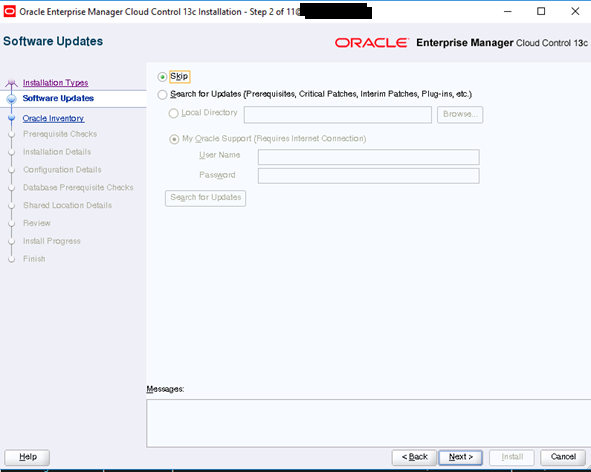Click the Password input field
The width and height of the screenshot is (591, 472).
[x=369, y=176]
